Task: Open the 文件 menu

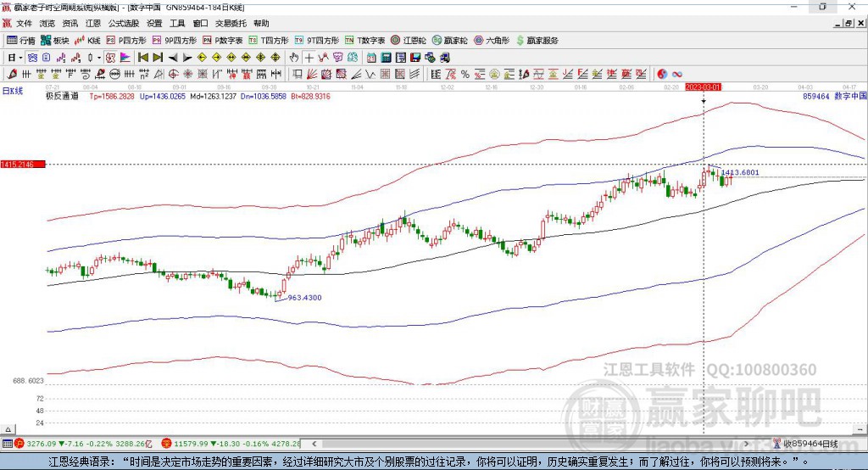Action: click(24, 23)
